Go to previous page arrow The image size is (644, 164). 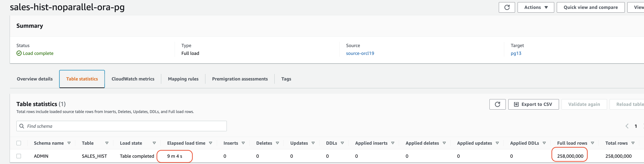(x=627, y=126)
